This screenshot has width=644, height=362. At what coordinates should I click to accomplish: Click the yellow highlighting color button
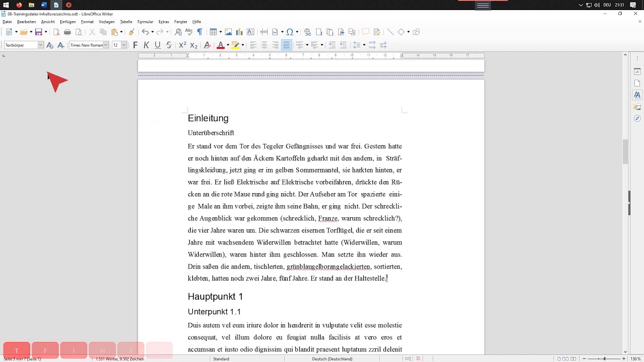tap(235, 45)
